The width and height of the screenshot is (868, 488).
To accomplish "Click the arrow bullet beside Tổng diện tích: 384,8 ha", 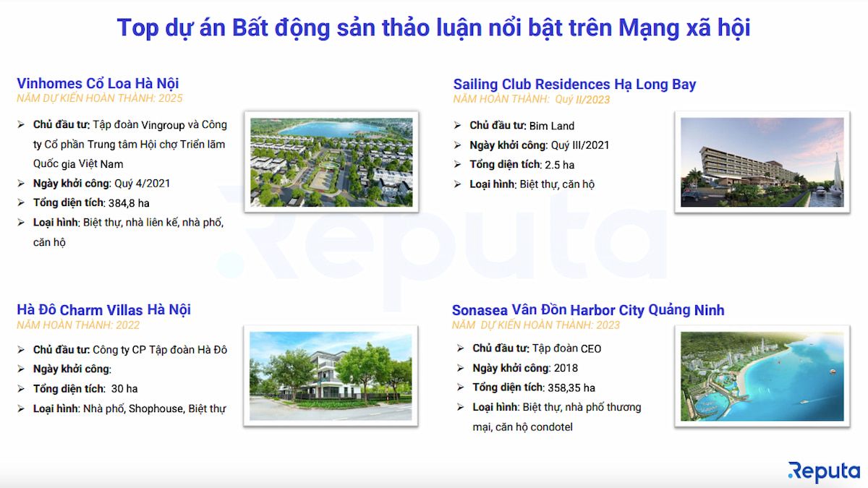I will [21, 203].
